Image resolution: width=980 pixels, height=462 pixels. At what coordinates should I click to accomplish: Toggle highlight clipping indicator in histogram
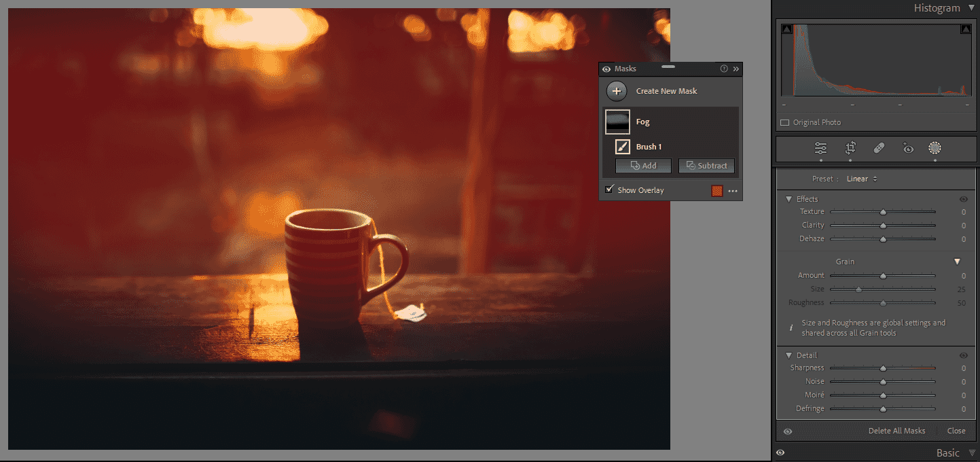coord(965,29)
